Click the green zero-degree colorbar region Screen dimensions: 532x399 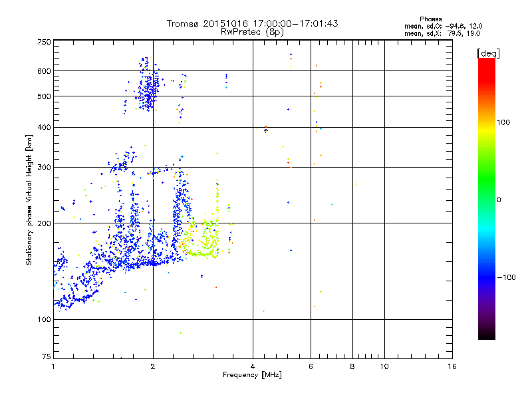coord(487,200)
